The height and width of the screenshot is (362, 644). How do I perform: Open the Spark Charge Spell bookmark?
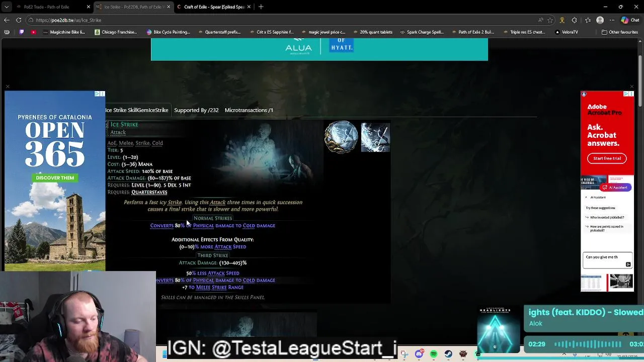point(422,32)
